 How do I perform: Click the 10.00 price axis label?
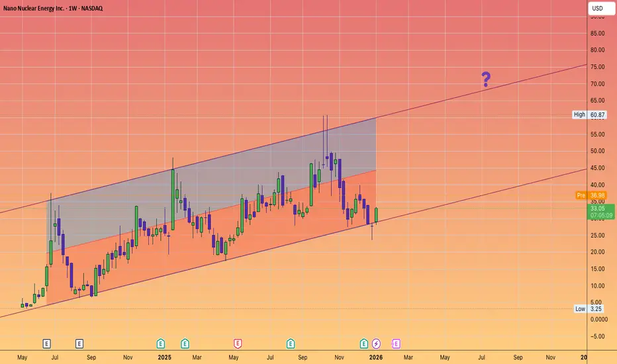pos(597,286)
